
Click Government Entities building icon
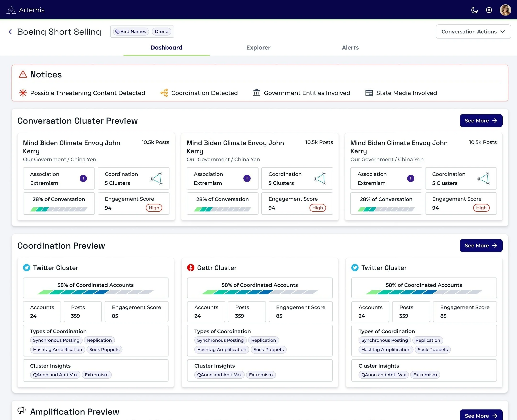click(256, 93)
